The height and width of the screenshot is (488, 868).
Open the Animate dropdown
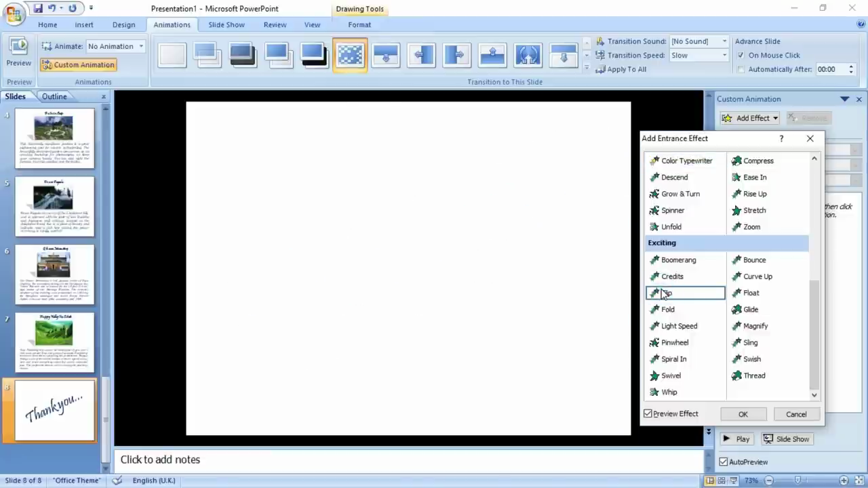[141, 46]
